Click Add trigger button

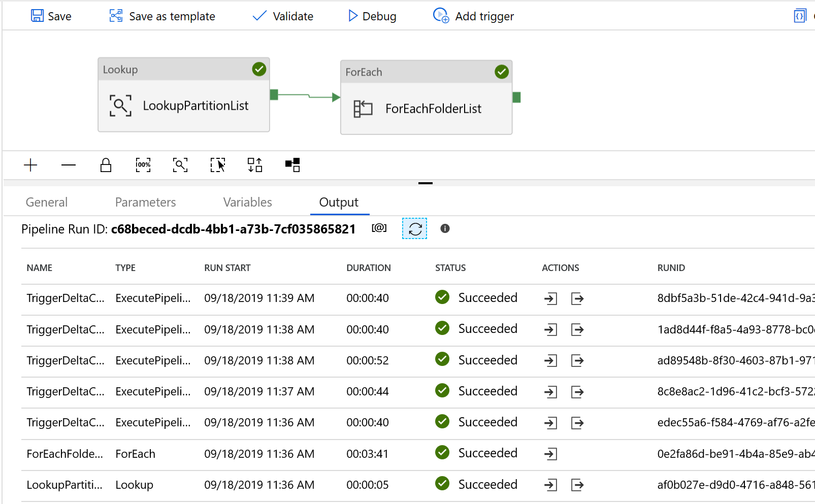pyautogui.click(x=473, y=16)
